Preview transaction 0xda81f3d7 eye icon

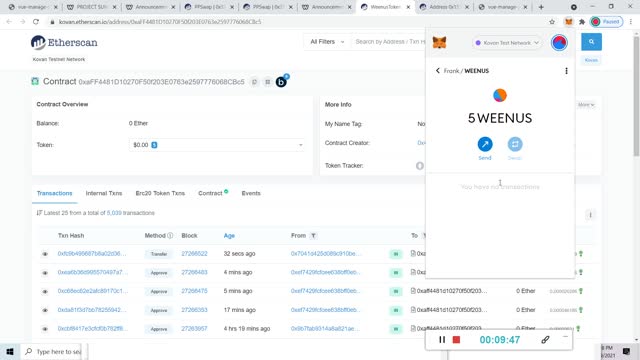point(45,310)
